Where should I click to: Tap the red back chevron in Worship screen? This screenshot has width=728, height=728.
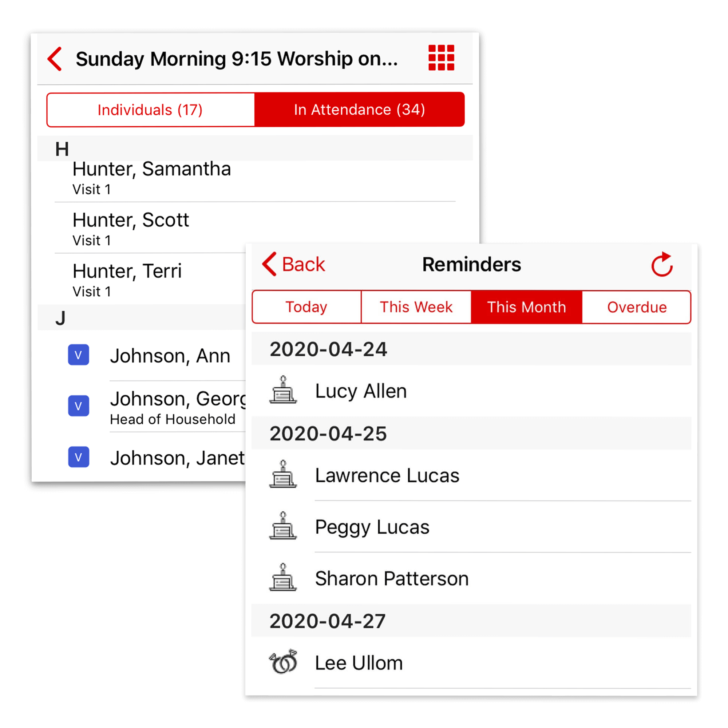point(55,59)
